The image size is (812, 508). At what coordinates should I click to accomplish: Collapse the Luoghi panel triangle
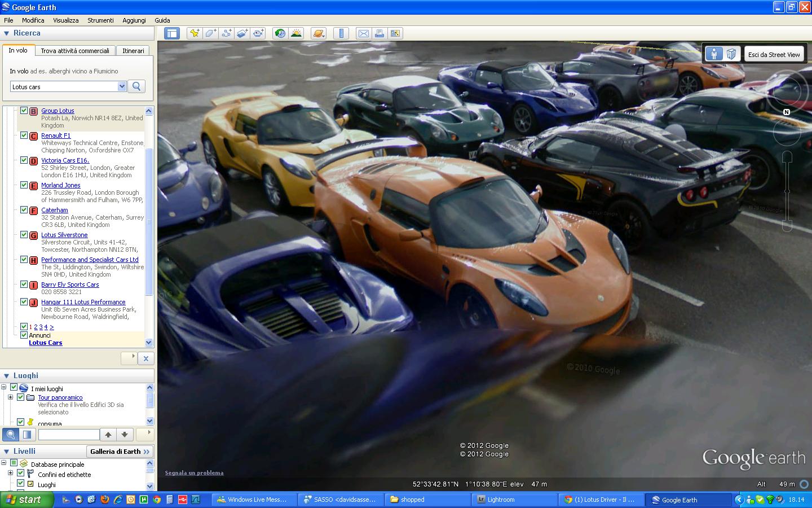pyautogui.click(x=7, y=376)
